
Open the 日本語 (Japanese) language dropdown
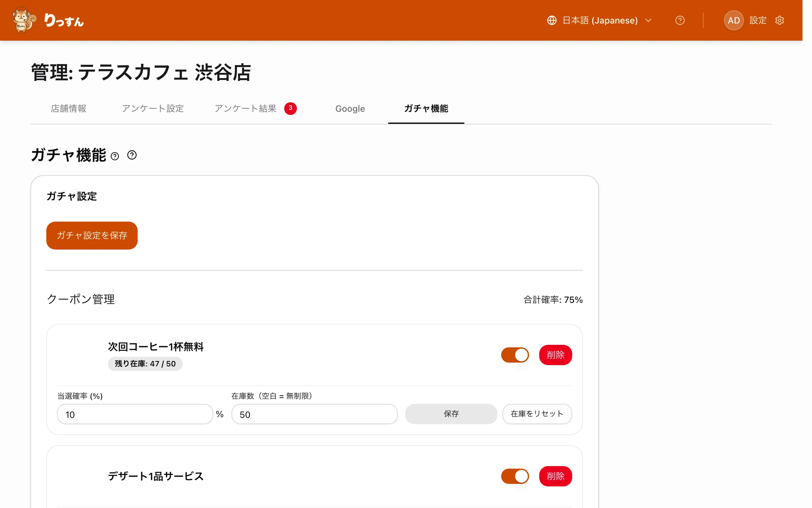click(599, 21)
